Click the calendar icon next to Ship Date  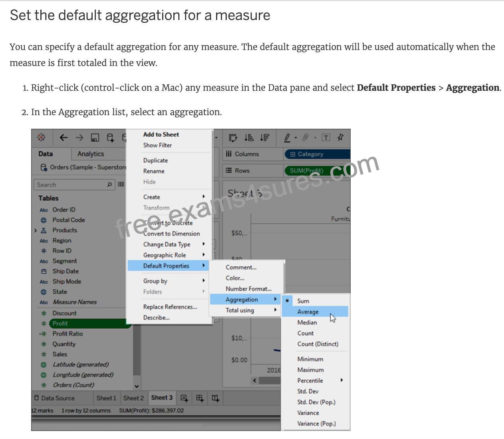pos(44,271)
